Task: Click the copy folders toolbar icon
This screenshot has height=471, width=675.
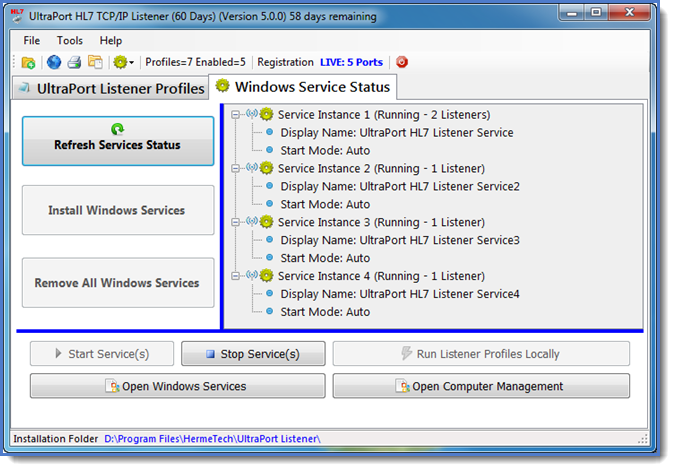Action: tap(95, 62)
